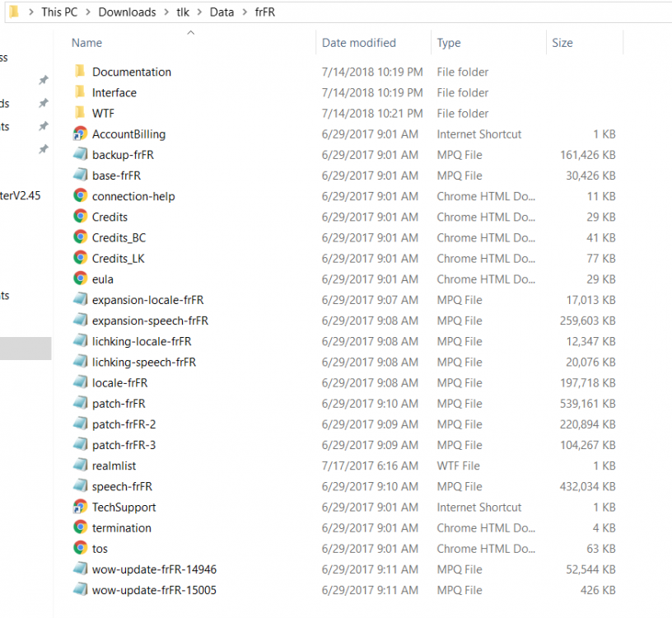Select the Credits Chrome HTML icon
Viewport: 672px width, 618px height.
tap(80, 217)
